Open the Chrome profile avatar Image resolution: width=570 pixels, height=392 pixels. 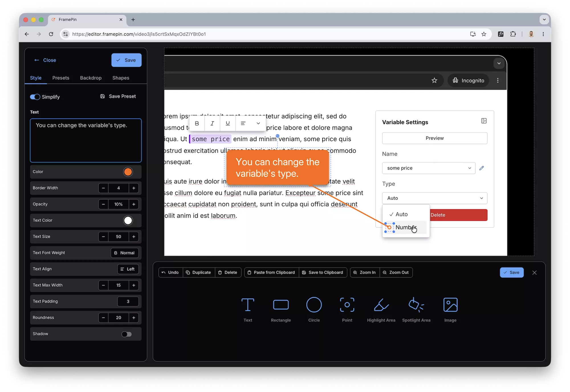(x=531, y=34)
